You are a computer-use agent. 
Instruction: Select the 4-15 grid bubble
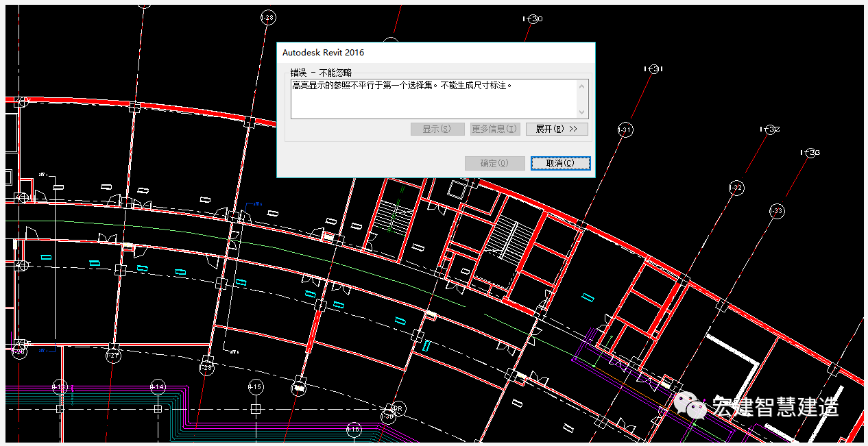click(256, 386)
